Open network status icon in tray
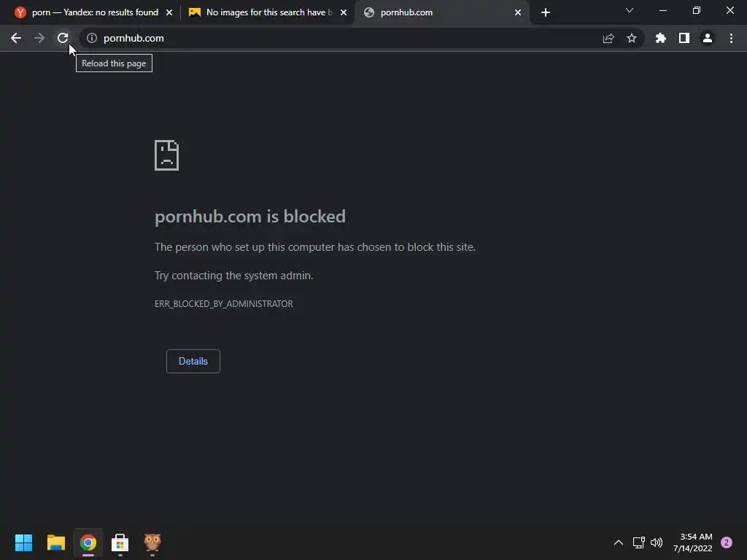747x560 pixels. coord(638,542)
